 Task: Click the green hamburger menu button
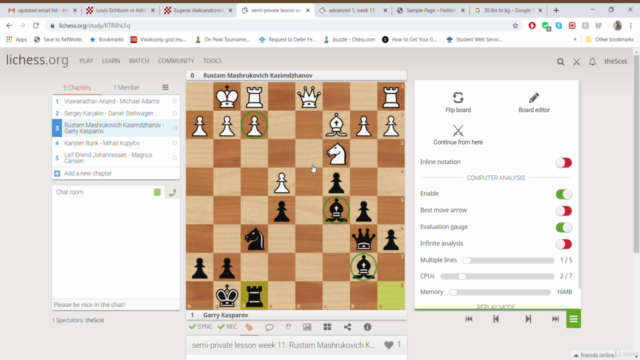(x=573, y=319)
